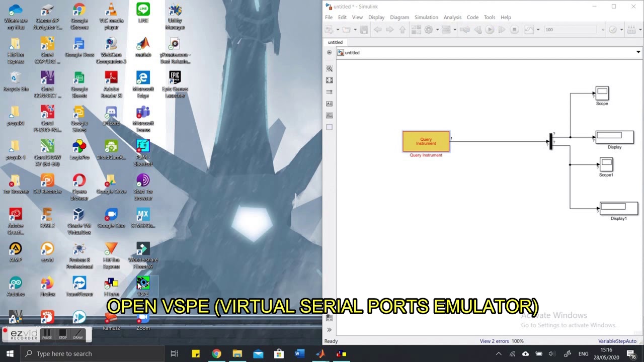Image resolution: width=644 pixels, height=362 pixels.
Task: Click the Stop simulation button
Action: (514, 30)
